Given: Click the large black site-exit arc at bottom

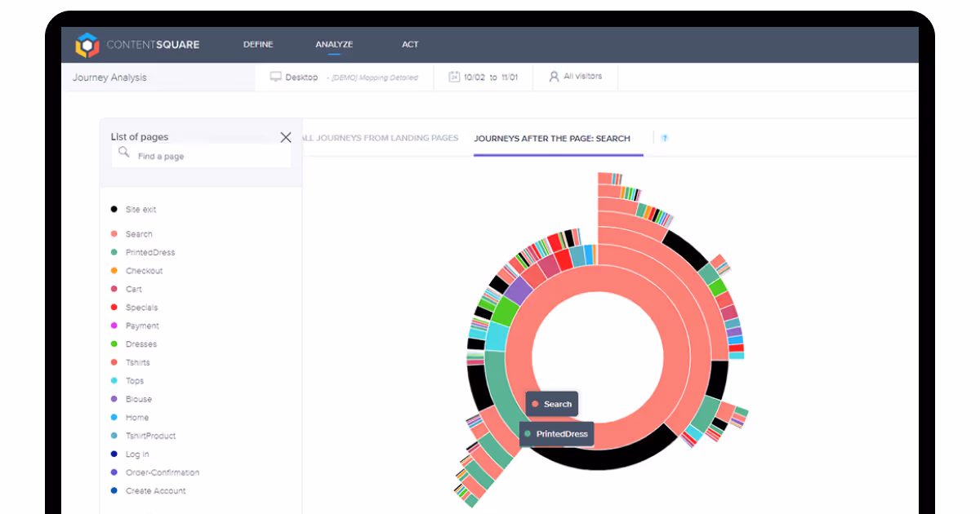Looking at the screenshot, I should [x=604, y=459].
